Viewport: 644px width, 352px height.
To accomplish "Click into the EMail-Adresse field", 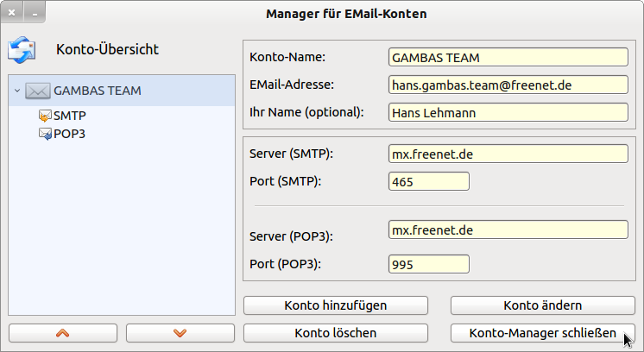I will point(508,85).
